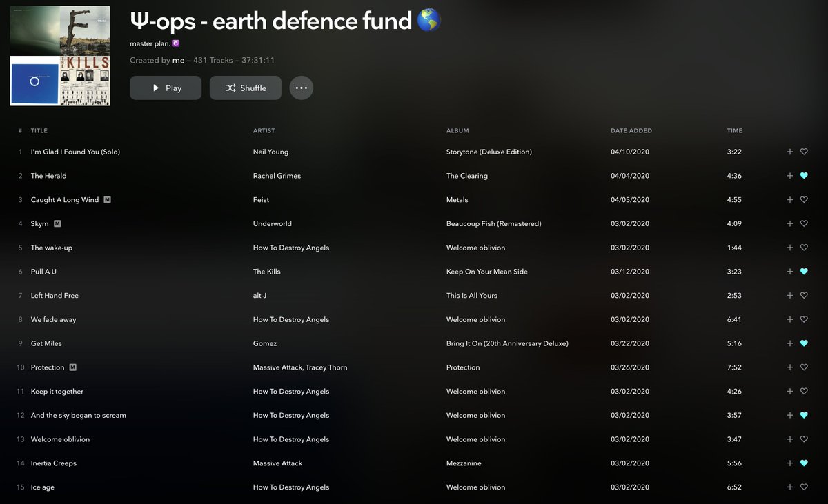
Task: Open artist Massive Attack, Tracey Thorn
Action: click(x=300, y=367)
